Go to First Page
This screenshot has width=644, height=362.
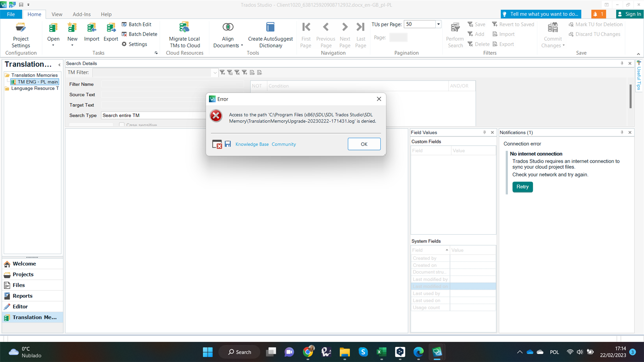(x=306, y=35)
